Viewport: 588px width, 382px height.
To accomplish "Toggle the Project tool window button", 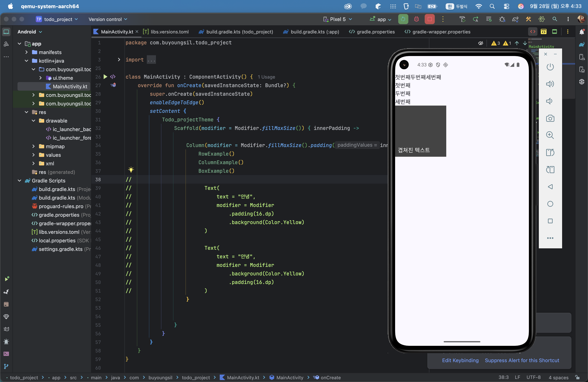I will pos(6,32).
